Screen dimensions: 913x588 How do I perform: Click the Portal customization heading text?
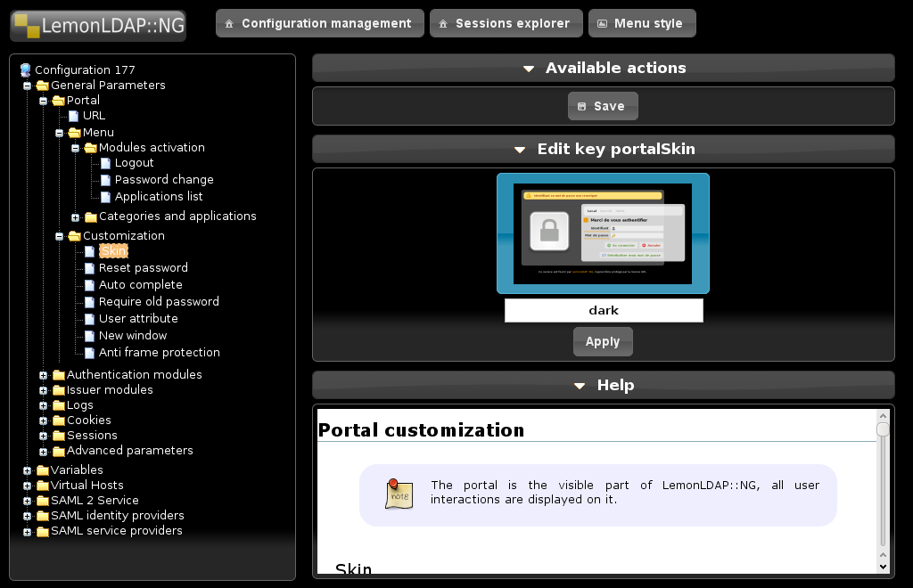point(421,429)
